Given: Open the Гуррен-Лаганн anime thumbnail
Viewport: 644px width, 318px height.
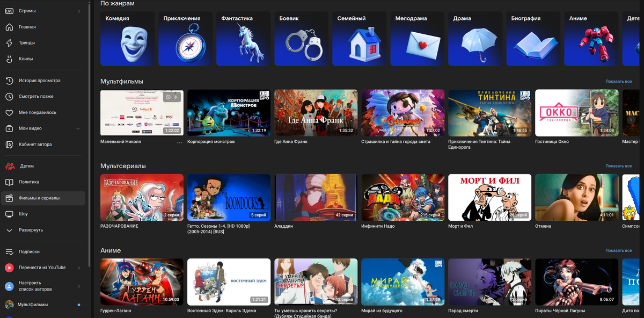Looking at the screenshot, I should coord(142,281).
